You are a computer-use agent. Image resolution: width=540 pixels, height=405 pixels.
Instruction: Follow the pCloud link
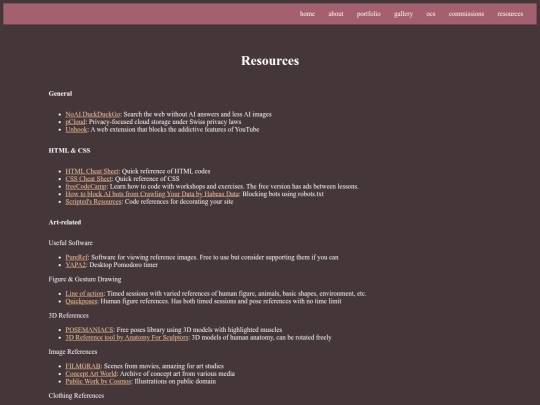[x=75, y=122]
